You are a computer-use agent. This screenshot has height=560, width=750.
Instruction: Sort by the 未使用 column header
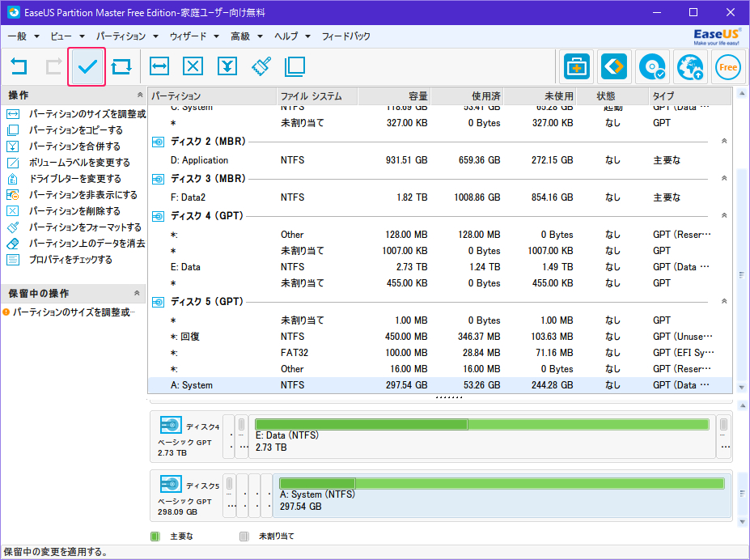coord(540,96)
